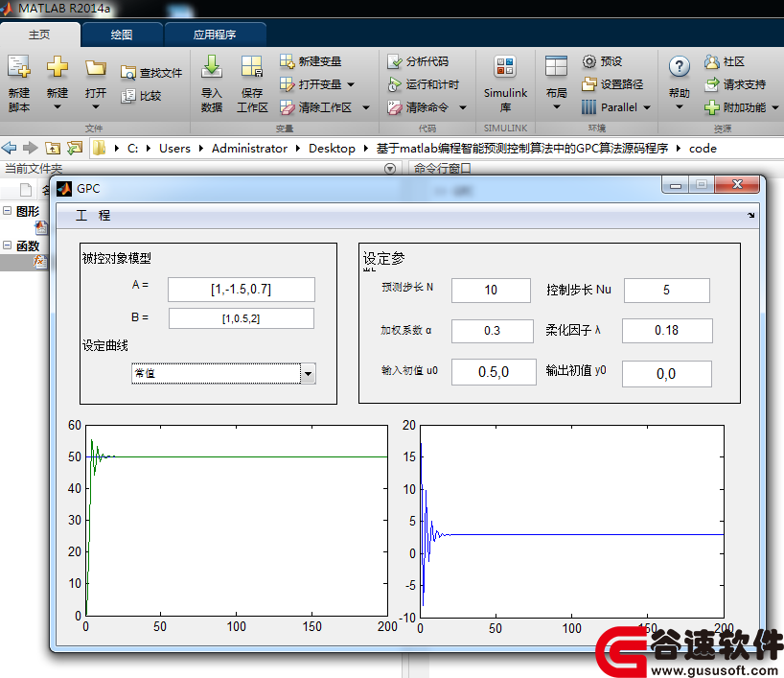Click the 预测步长 N field
The width and height of the screenshot is (784, 678).
pyautogui.click(x=491, y=291)
